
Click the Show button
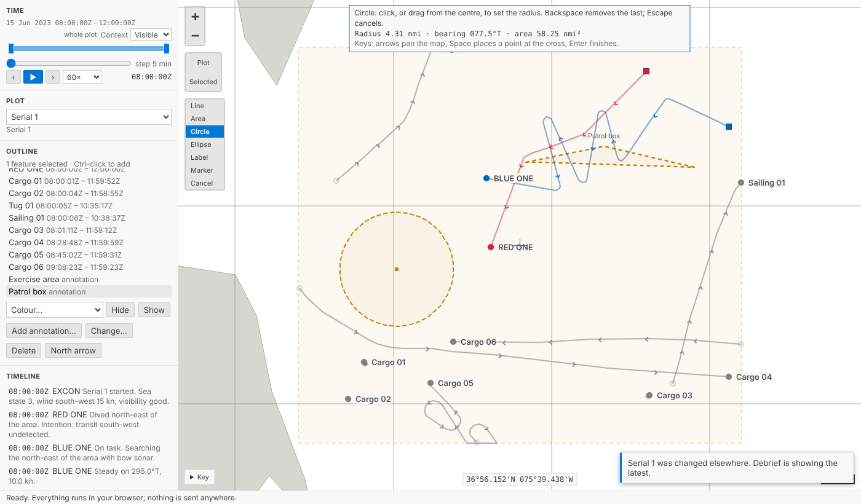coord(154,310)
